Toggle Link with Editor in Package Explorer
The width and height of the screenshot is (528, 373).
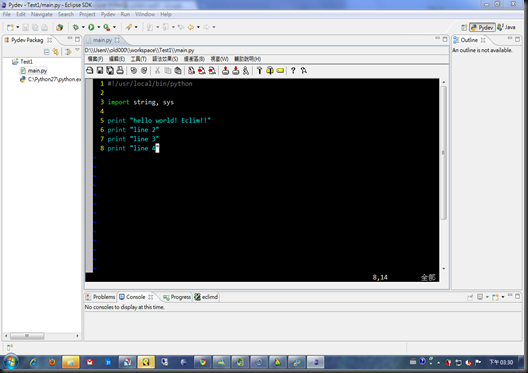tap(56, 52)
